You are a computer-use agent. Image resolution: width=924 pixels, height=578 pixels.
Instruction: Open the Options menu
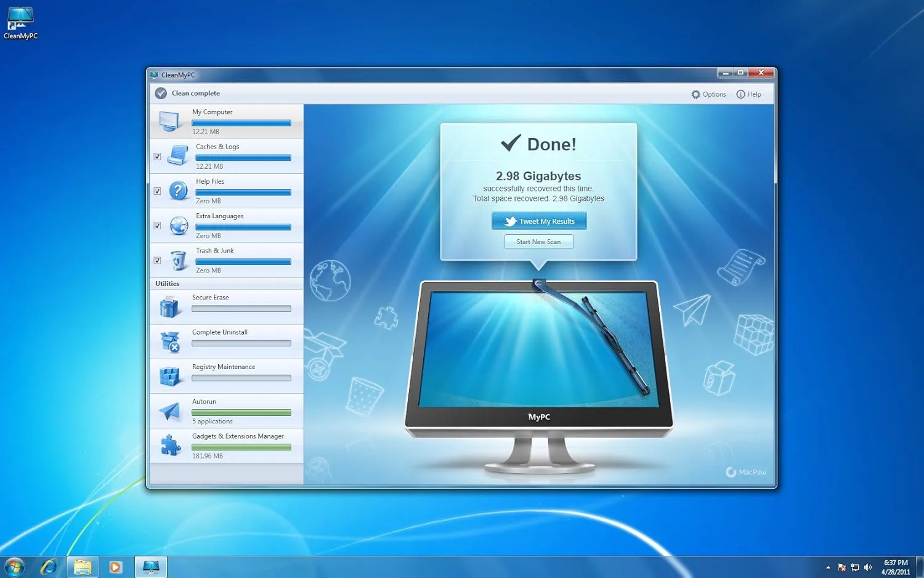tap(708, 94)
